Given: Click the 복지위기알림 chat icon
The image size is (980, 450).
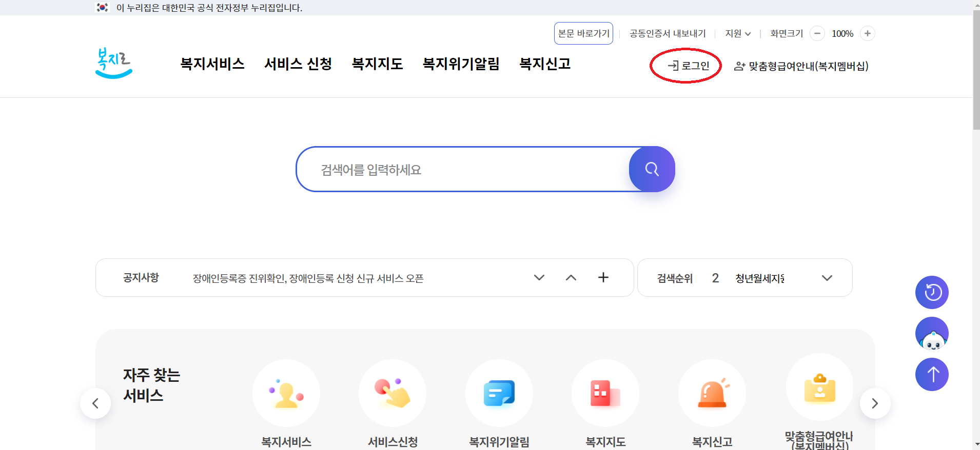Looking at the screenshot, I should [x=499, y=393].
